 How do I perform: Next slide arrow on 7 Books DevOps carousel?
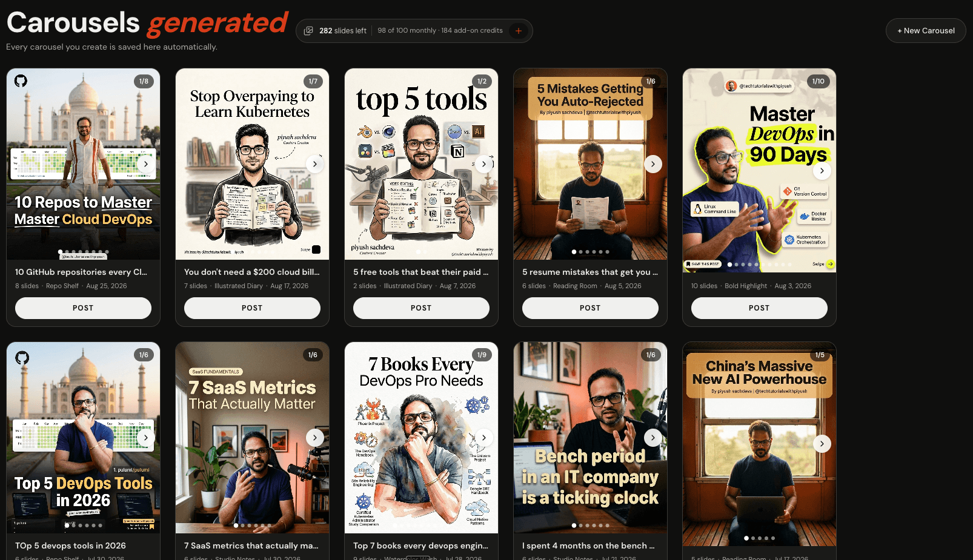tap(483, 438)
